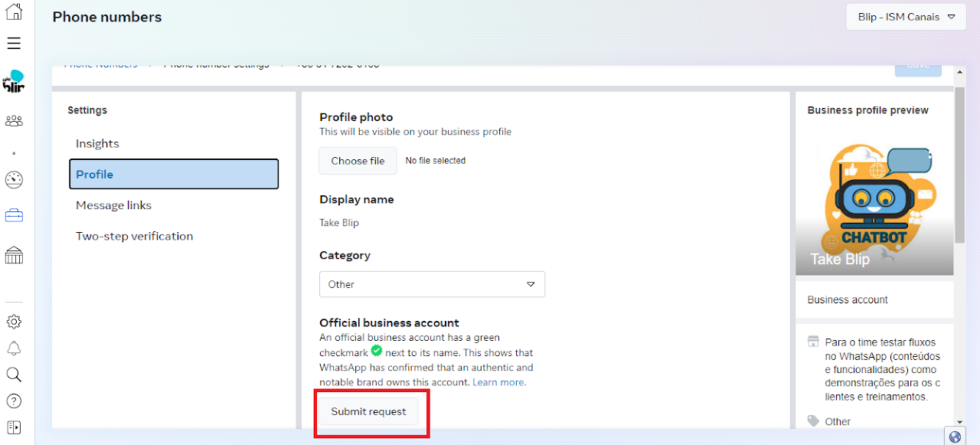Screen dimensions: 980x445
Task: Open the Category dropdown showing Other
Action: [x=432, y=284]
